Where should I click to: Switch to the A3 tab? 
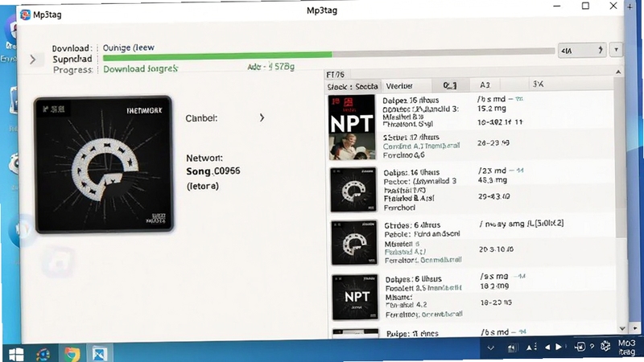pos(485,84)
